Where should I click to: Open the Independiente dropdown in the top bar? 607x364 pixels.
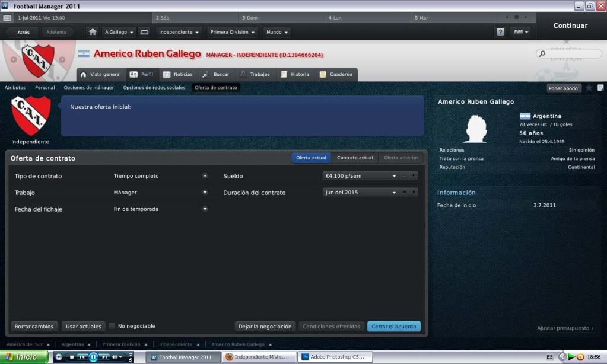(179, 32)
